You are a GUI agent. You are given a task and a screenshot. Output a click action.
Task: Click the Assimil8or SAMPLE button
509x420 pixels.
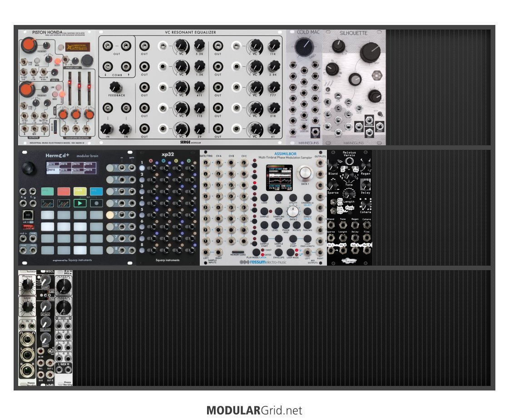point(264,212)
